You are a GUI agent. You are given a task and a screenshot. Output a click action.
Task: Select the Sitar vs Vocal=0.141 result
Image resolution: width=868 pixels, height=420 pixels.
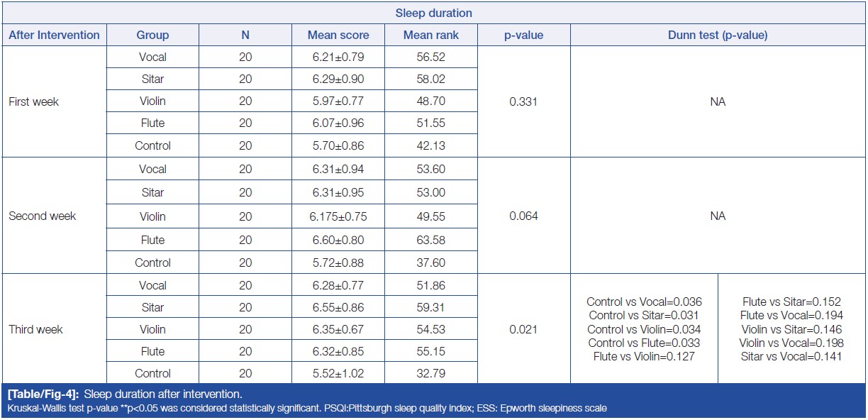791,357
